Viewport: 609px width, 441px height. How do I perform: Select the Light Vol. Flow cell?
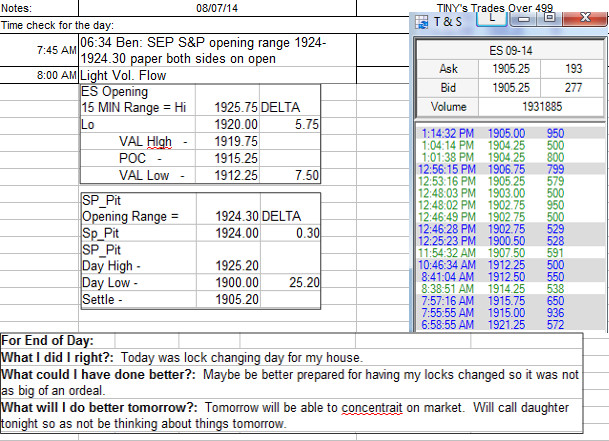[217, 75]
